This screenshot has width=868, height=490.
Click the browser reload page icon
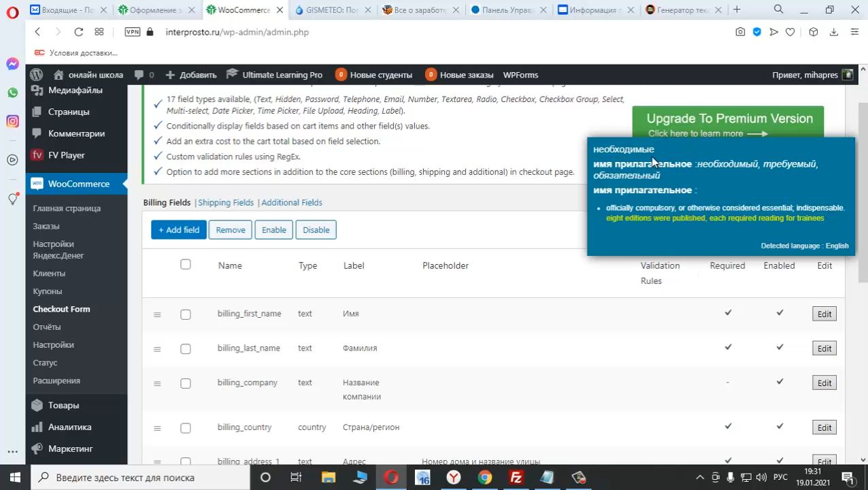click(78, 32)
